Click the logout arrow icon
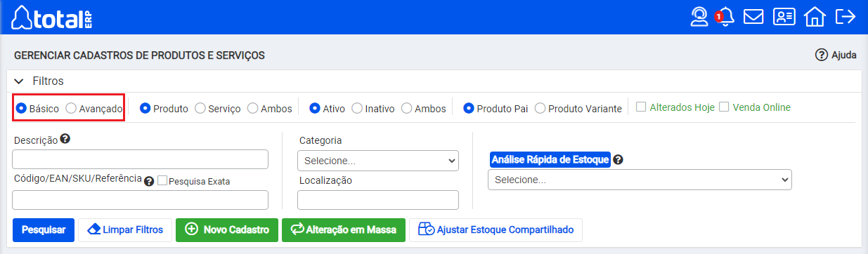The width and height of the screenshot is (868, 254). coord(845,17)
